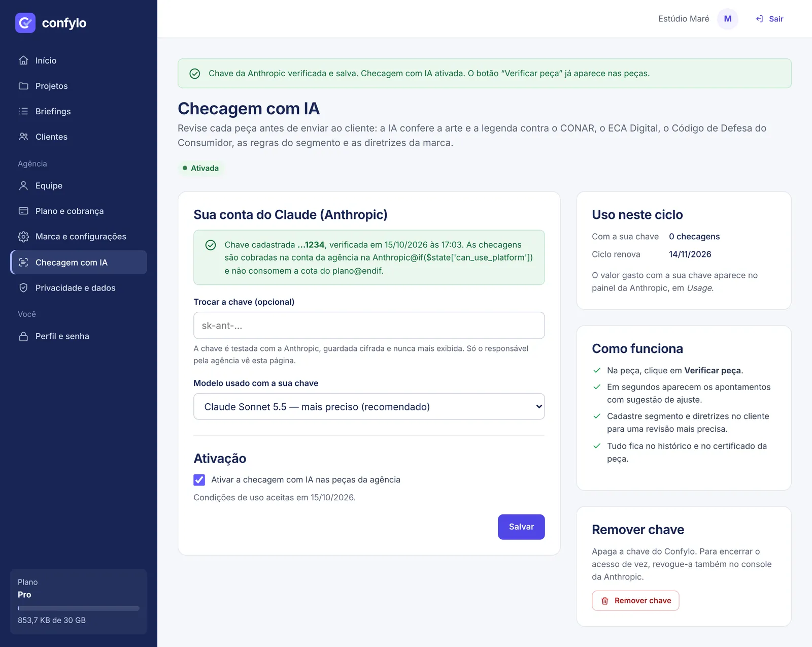The height and width of the screenshot is (647, 812).
Task: Click the Plano e cobrança card icon
Action: coord(23,211)
